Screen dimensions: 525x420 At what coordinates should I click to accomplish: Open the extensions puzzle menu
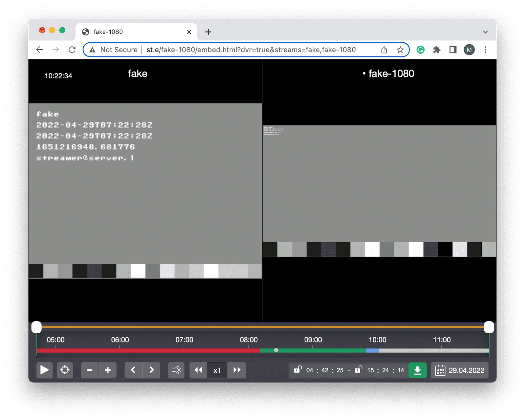(x=437, y=50)
